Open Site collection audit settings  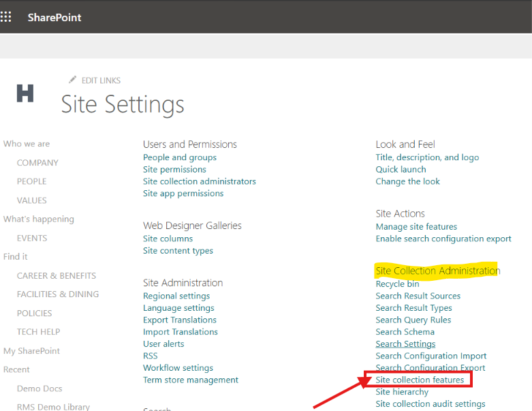point(431,404)
